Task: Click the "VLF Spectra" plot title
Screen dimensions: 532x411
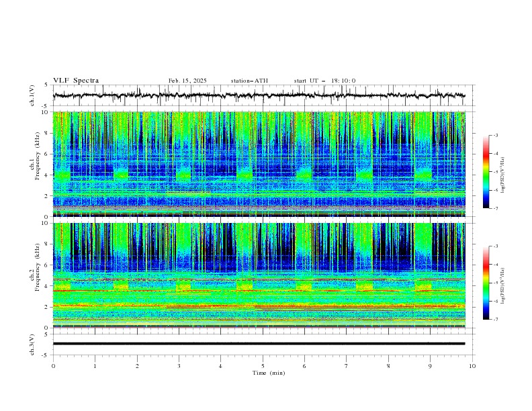Action: click(x=76, y=81)
